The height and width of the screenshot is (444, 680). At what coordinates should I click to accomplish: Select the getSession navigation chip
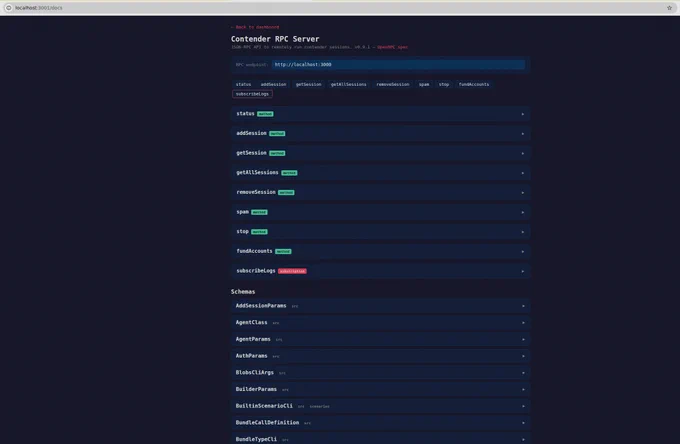[x=308, y=84]
